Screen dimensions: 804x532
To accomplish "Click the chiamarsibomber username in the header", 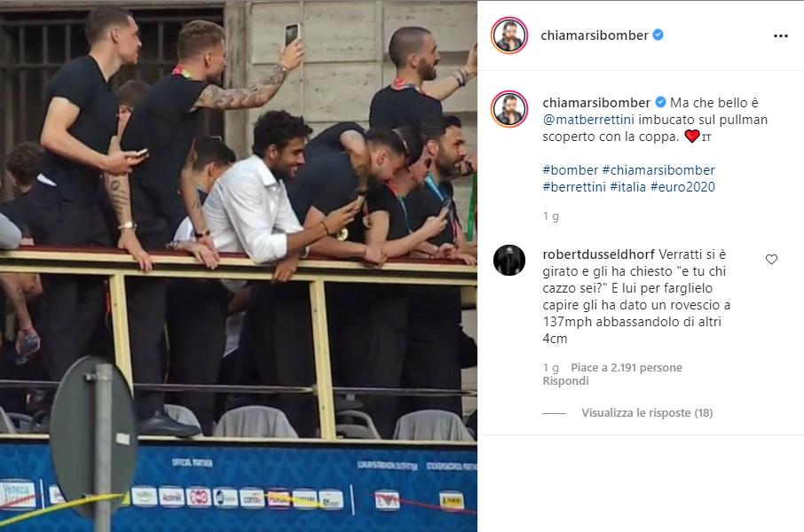I will click(595, 35).
